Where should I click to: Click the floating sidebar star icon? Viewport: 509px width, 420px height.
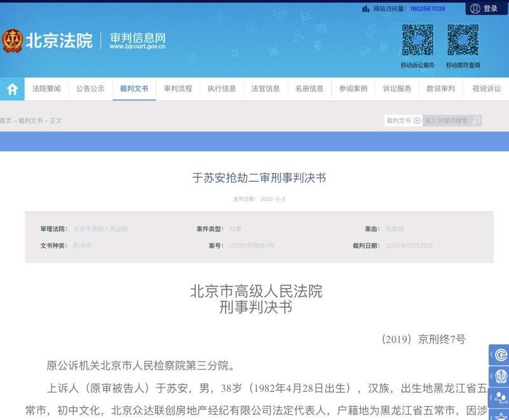tap(500, 415)
